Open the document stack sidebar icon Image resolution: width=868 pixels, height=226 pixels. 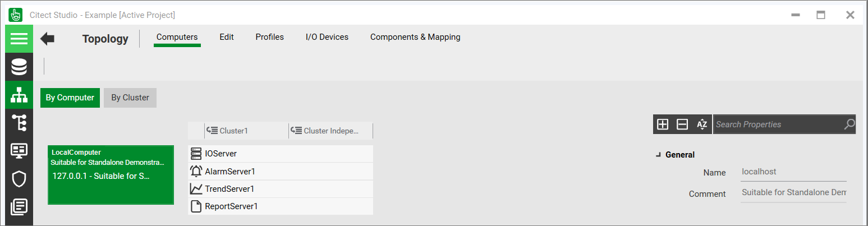click(19, 206)
